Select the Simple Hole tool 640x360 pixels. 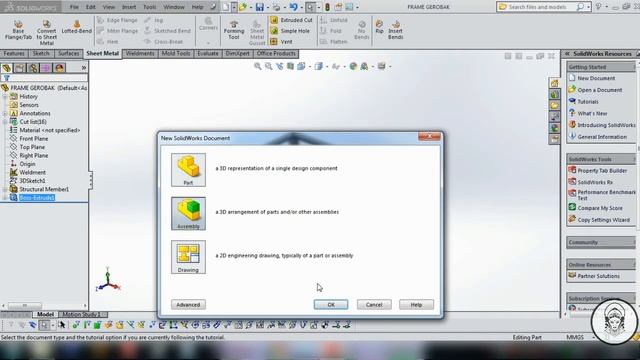pyautogui.click(x=290, y=31)
